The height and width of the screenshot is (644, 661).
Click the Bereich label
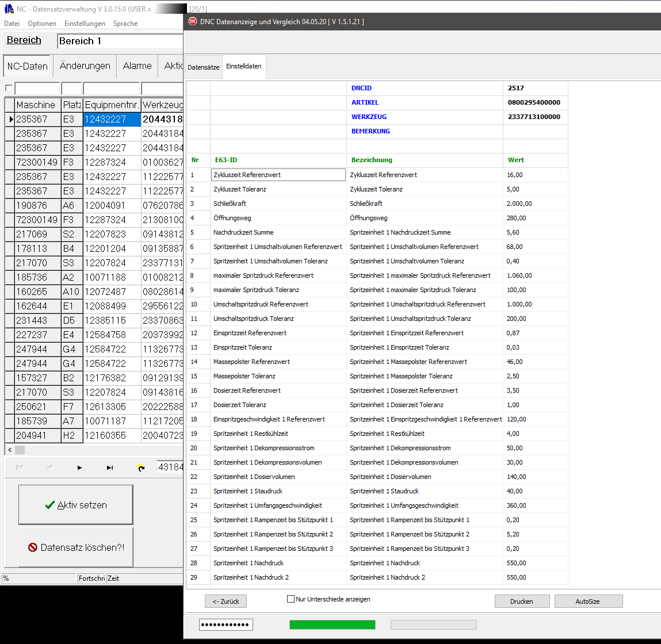pyautogui.click(x=24, y=40)
